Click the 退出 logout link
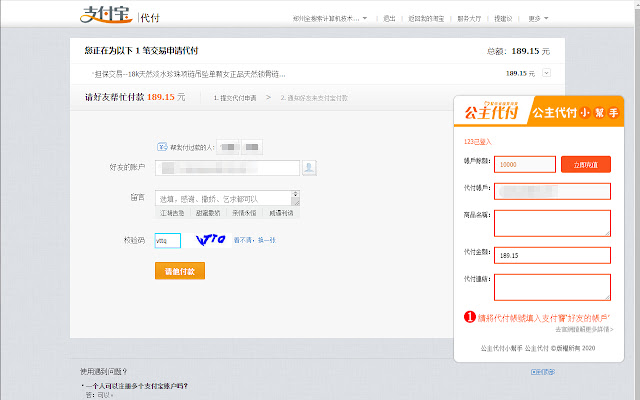The height and width of the screenshot is (400, 640). pyautogui.click(x=389, y=18)
